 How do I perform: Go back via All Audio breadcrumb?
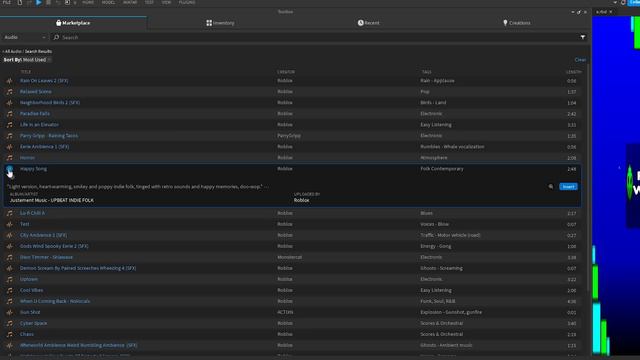(13, 51)
